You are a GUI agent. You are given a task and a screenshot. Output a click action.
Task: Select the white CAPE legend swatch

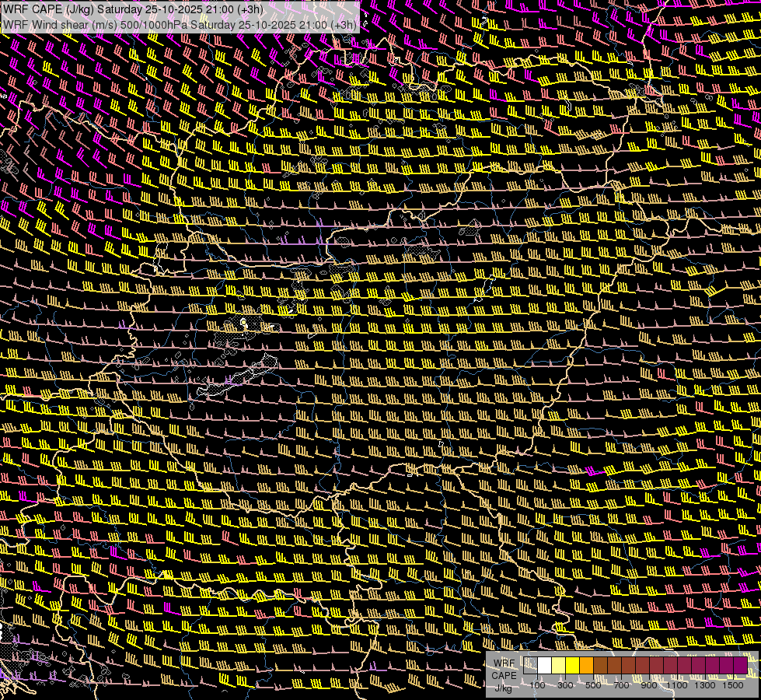click(x=545, y=666)
